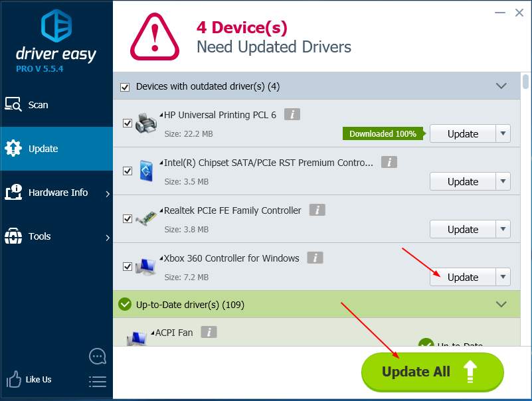Uncheck the Xbox 360 Controller for Windows
The width and height of the screenshot is (532, 401).
(x=126, y=267)
